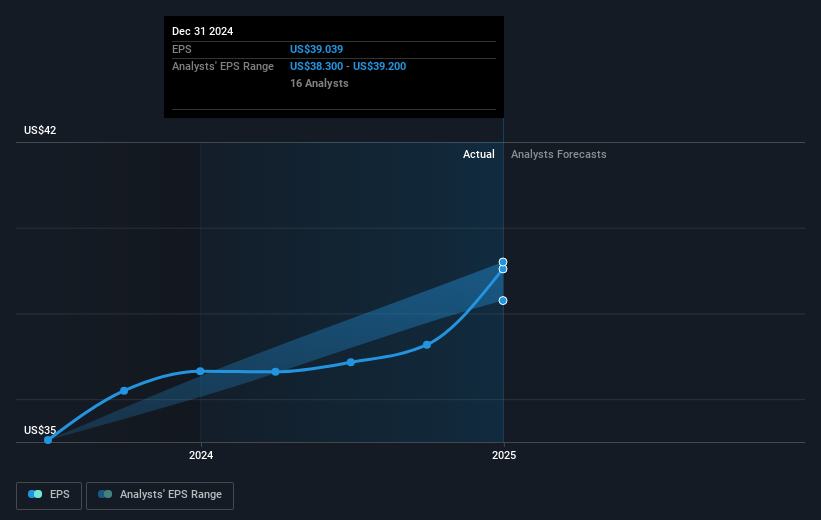The height and width of the screenshot is (520, 821).
Task: Click the 2024 x-axis label
Action: pos(201,456)
